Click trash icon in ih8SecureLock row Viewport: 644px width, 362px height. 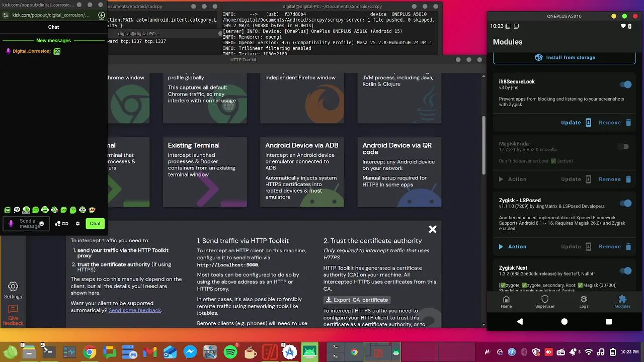pos(628,123)
